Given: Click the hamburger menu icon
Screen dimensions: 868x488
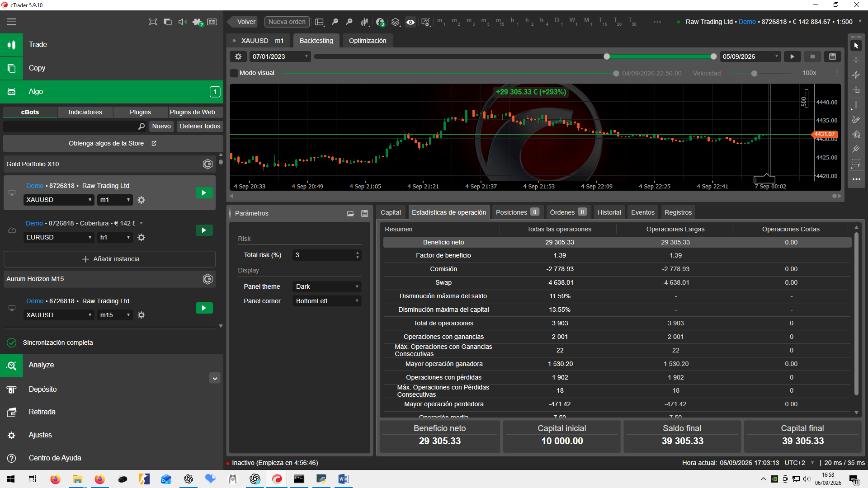Looking at the screenshot, I should click(x=11, y=22).
